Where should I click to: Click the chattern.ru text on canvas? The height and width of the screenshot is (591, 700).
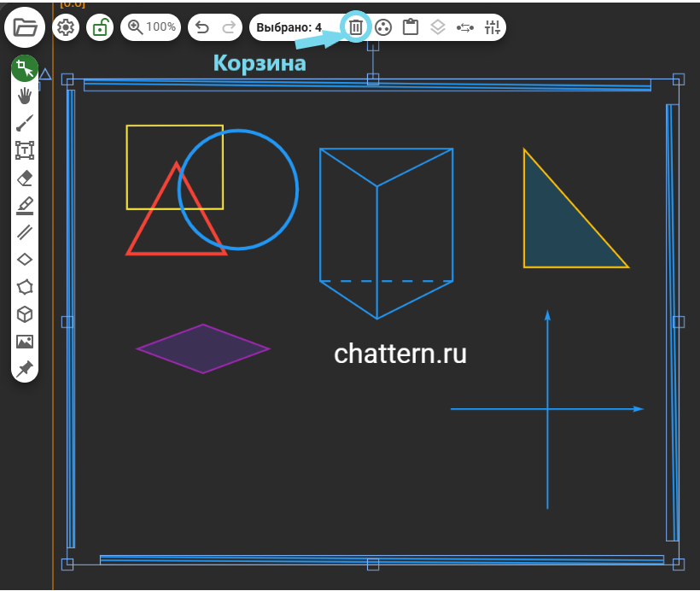[x=400, y=354]
